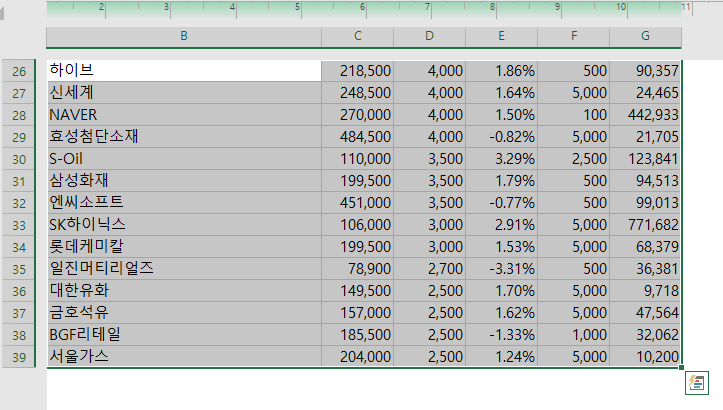Open the Quick Analysis button below the table
The height and width of the screenshot is (410, 723).
[696, 383]
